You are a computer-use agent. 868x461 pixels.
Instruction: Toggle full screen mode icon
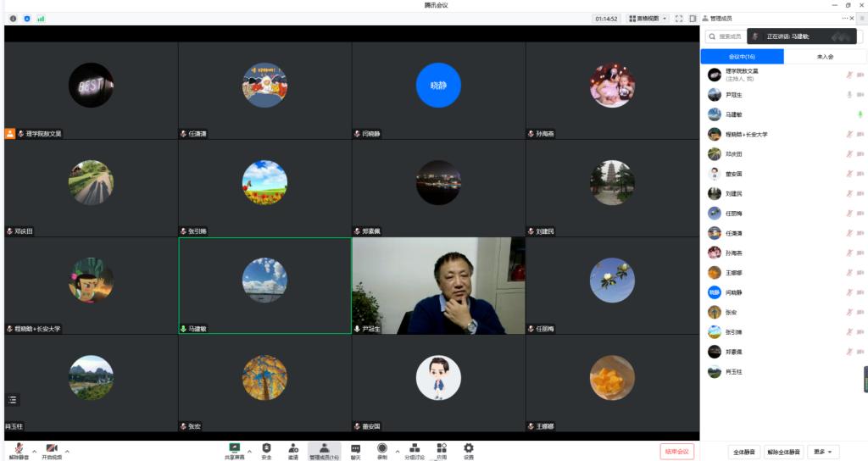679,18
